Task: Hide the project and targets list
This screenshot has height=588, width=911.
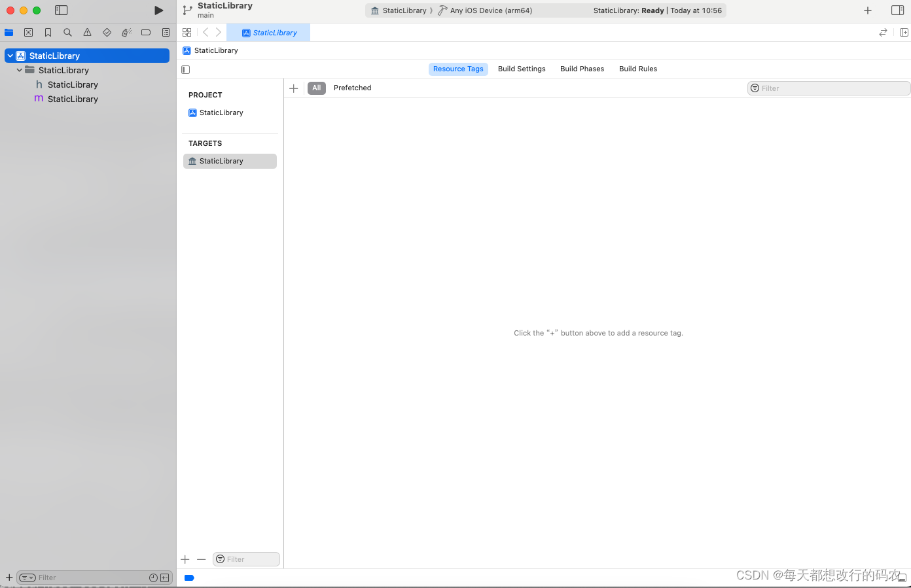Action: point(186,69)
